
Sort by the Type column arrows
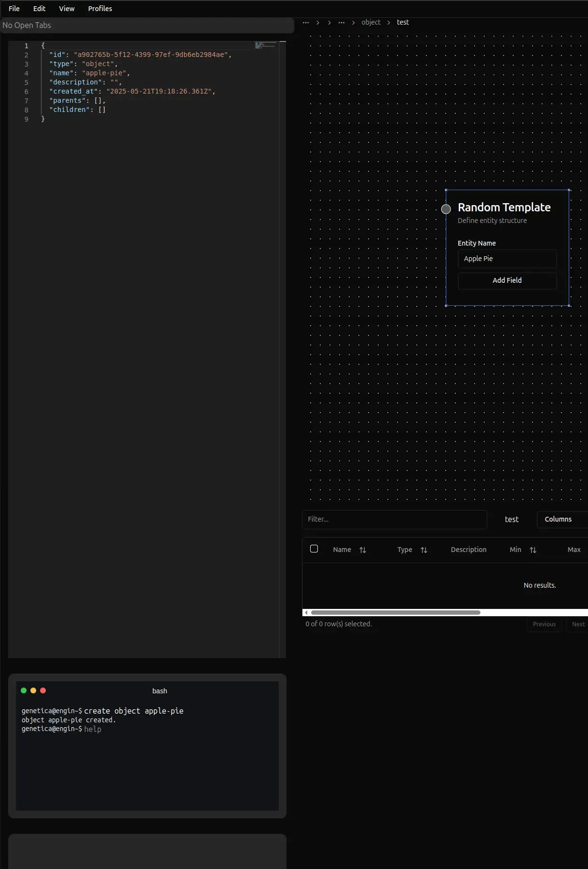(424, 550)
